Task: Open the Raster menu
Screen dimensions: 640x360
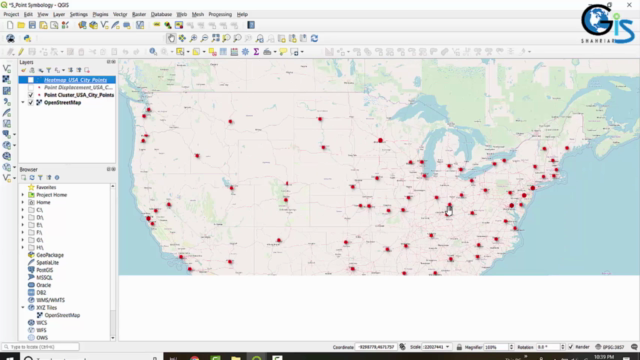Action: (x=139, y=14)
